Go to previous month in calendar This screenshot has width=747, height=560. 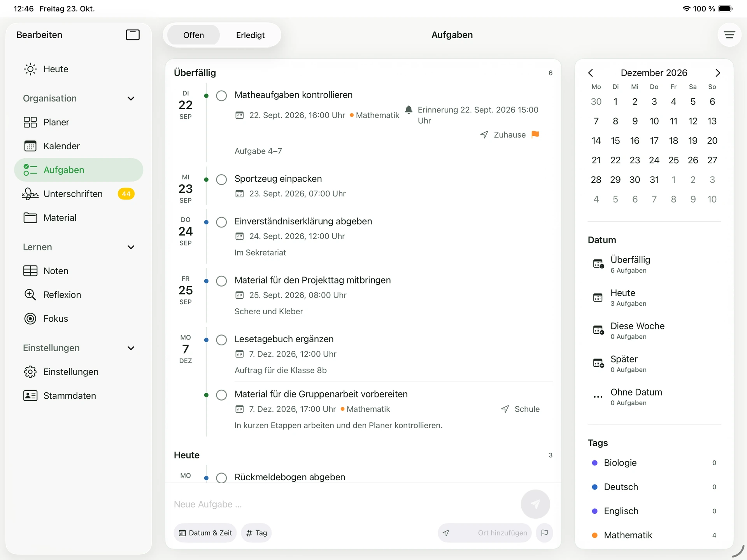pyautogui.click(x=591, y=73)
